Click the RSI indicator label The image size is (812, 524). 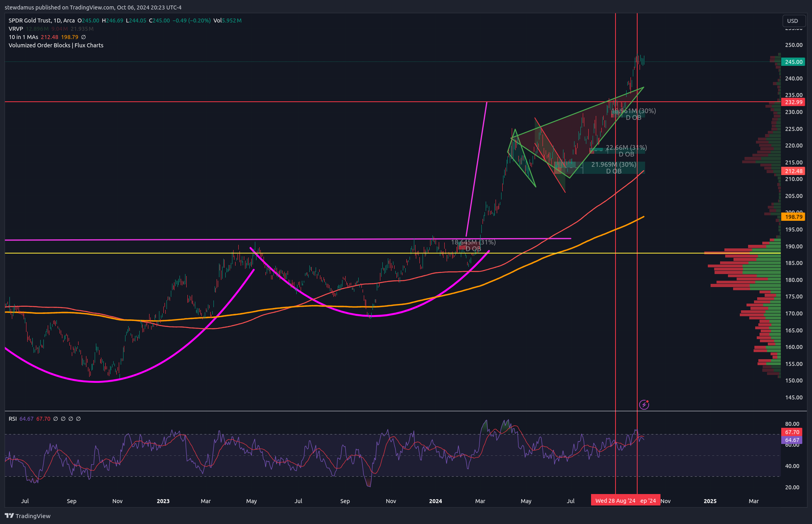coord(13,419)
